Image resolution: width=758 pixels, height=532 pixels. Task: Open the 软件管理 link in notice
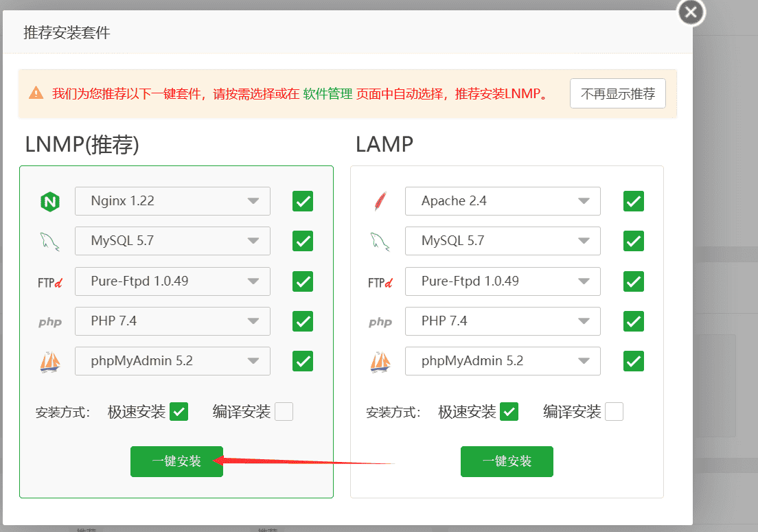coord(328,94)
